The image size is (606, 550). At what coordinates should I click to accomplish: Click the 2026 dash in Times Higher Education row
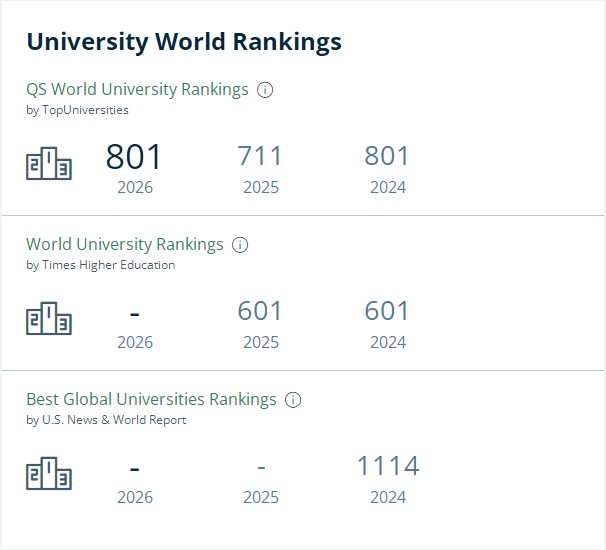coord(134,315)
